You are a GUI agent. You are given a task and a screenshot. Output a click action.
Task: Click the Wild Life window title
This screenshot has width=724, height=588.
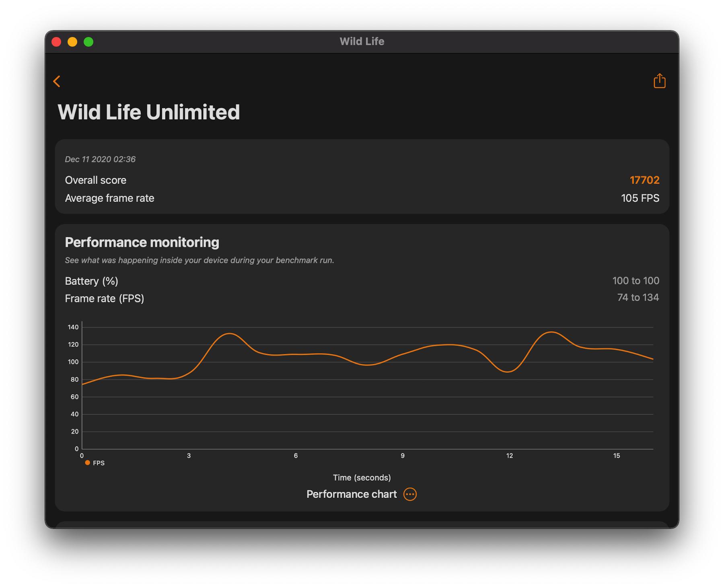pyautogui.click(x=362, y=41)
